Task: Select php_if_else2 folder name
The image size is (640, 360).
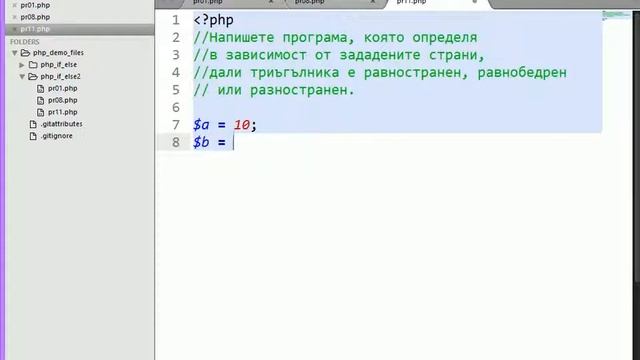Action: point(60,76)
